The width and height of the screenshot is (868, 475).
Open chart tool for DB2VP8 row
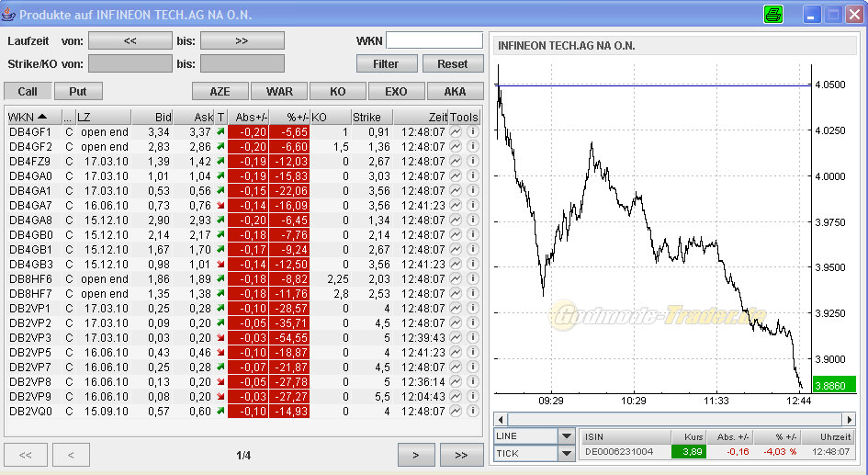456,381
